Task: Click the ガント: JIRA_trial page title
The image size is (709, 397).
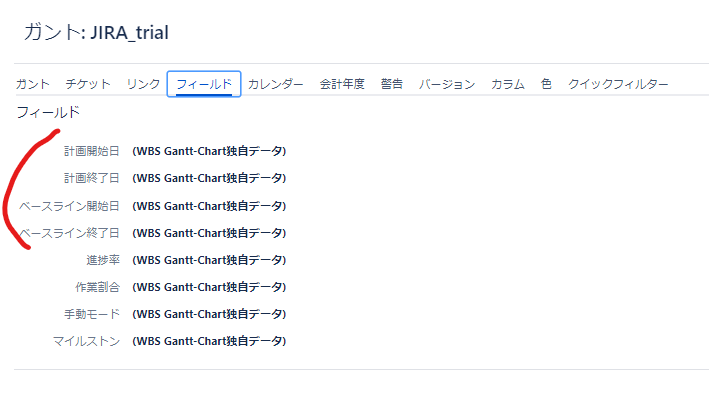Action: 96,33
